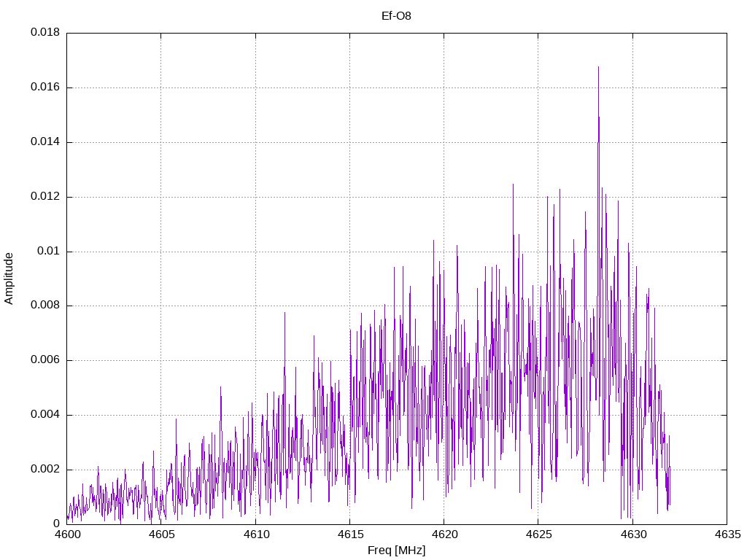The width and height of the screenshot is (747, 560).
Task: Click the 4625 x-axis tick label
Action: (539, 534)
